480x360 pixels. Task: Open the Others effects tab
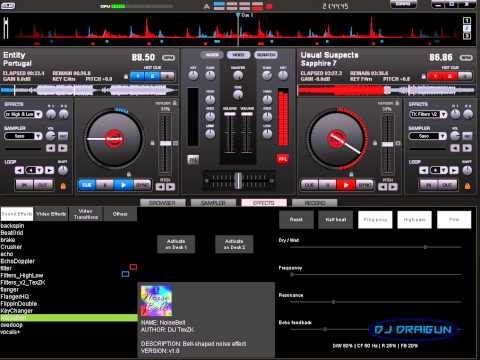pos(120,214)
